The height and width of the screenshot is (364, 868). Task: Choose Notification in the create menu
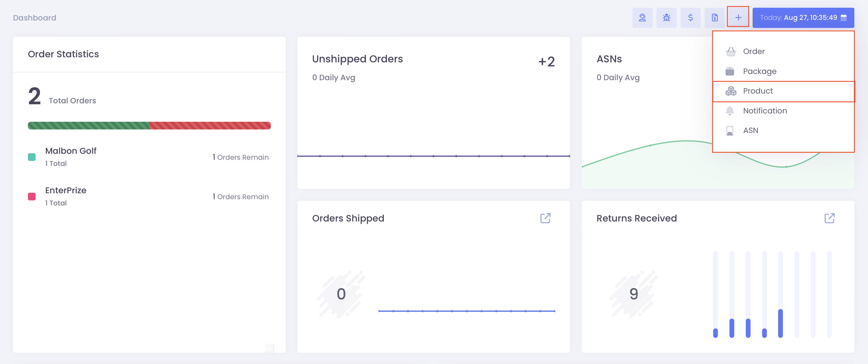coord(765,111)
